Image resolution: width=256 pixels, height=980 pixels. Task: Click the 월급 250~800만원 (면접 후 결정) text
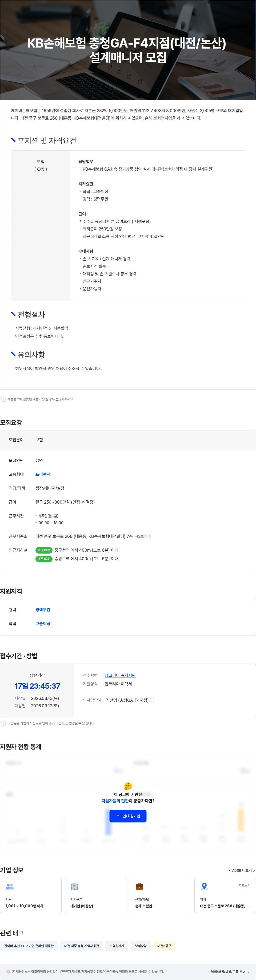click(x=65, y=502)
